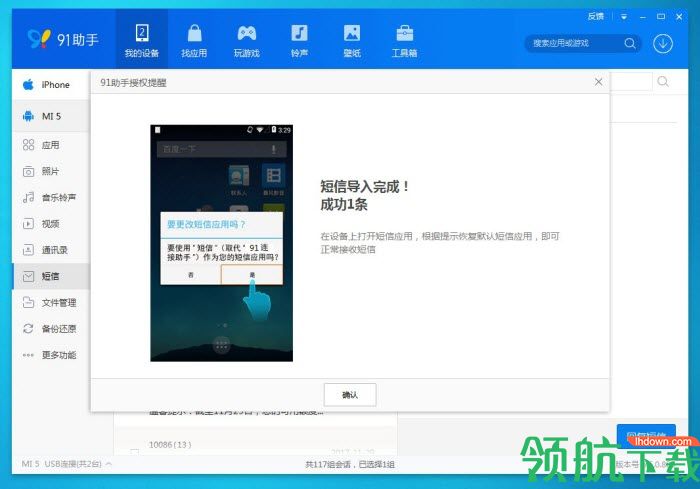Click the 10086(13) conversation row
This screenshot has height=489, width=700.
pos(255,441)
